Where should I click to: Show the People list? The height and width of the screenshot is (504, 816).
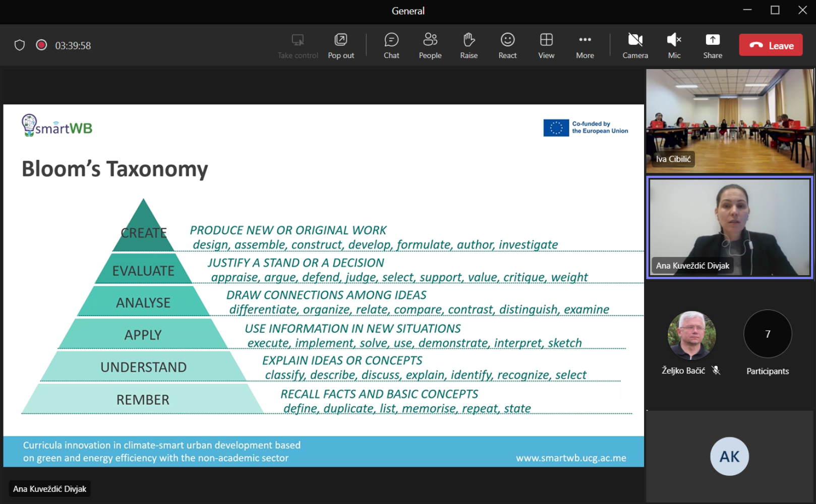(x=430, y=45)
